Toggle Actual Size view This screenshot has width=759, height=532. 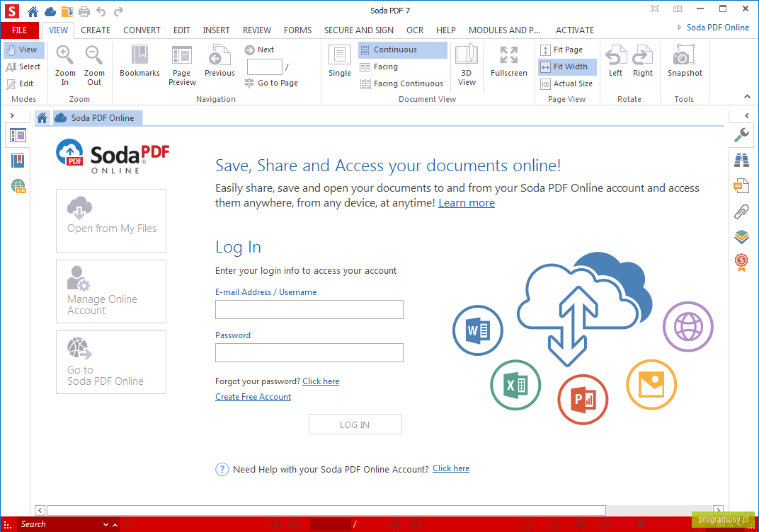click(566, 83)
